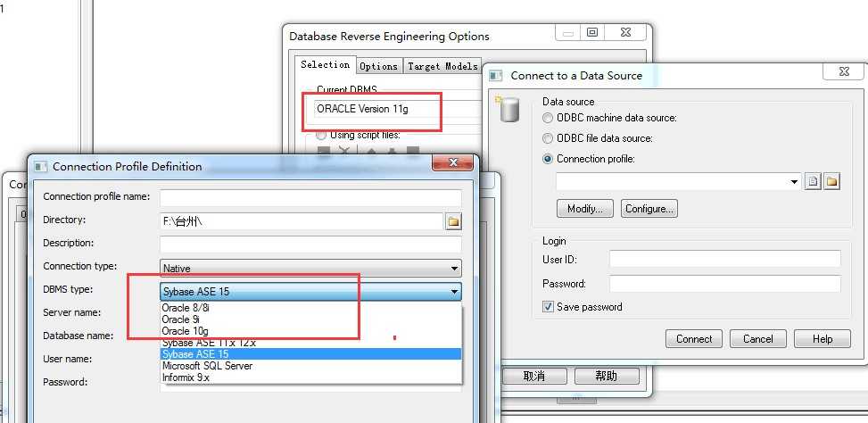Choose Microsoft SQL Server from the list
The width and height of the screenshot is (868, 423).
coord(310,366)
